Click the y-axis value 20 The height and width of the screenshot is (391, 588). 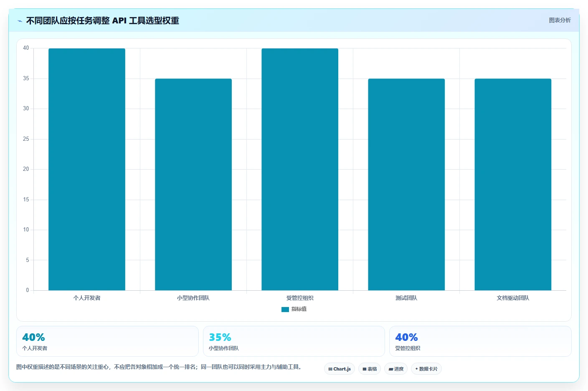26,169
